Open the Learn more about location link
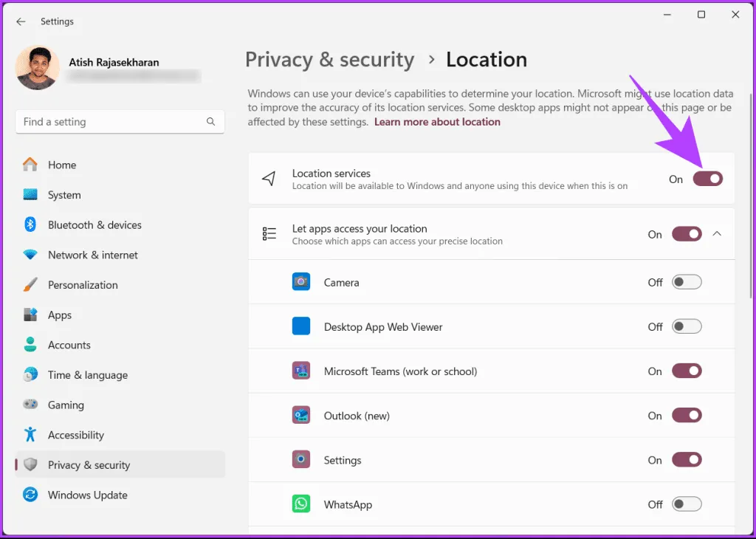Screen dimensions: 756x539 click(x=437, y=122)
